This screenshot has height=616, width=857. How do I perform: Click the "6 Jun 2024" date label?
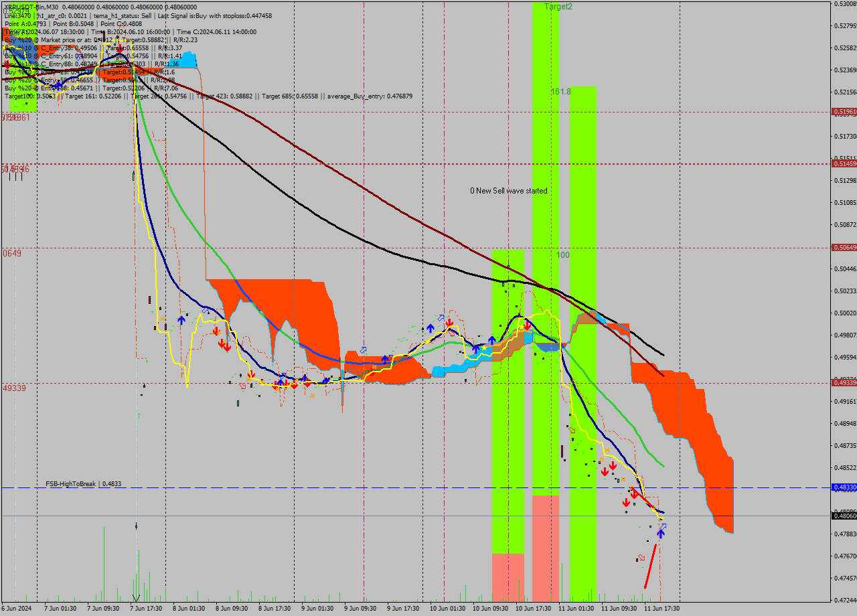17,609
